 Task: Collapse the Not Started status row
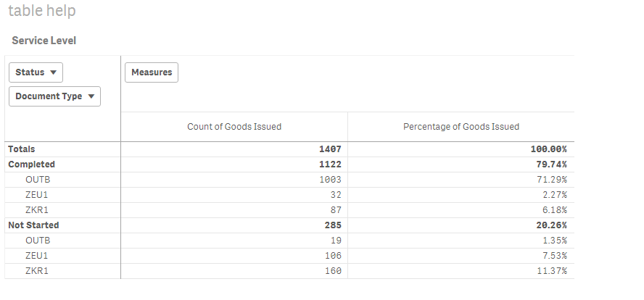pos(33,225)
